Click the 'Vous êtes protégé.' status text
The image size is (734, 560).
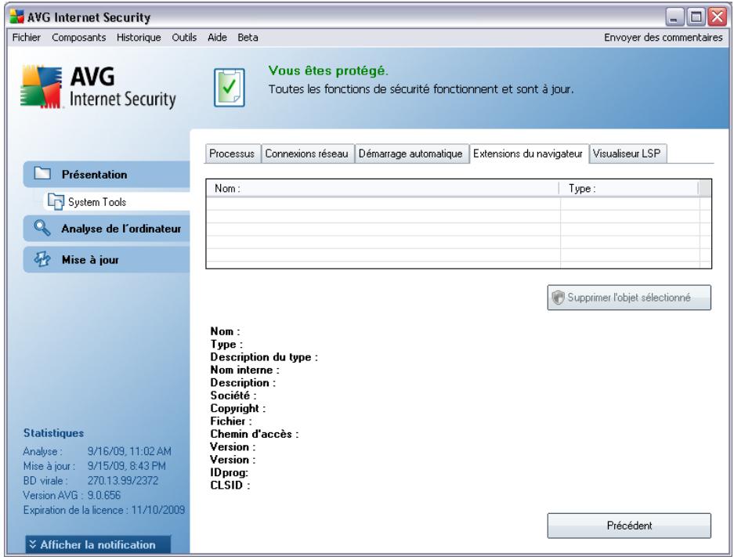pyautogui.click(x=328, y=70)
